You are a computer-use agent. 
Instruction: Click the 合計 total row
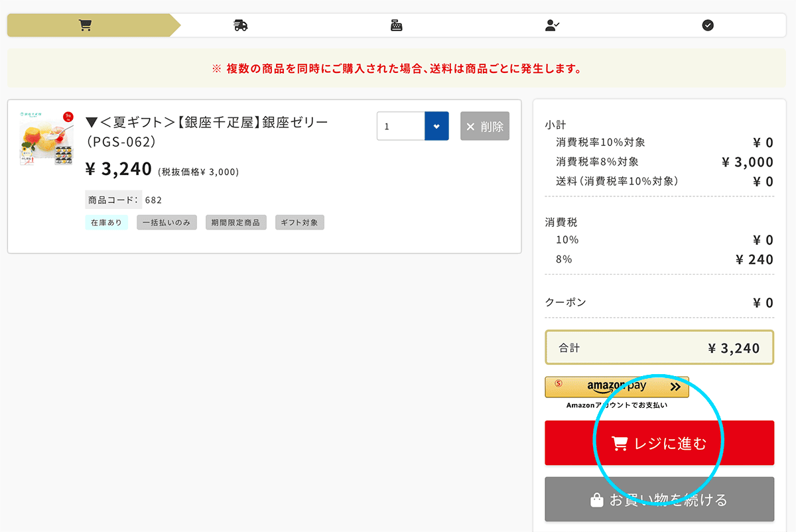659,348
